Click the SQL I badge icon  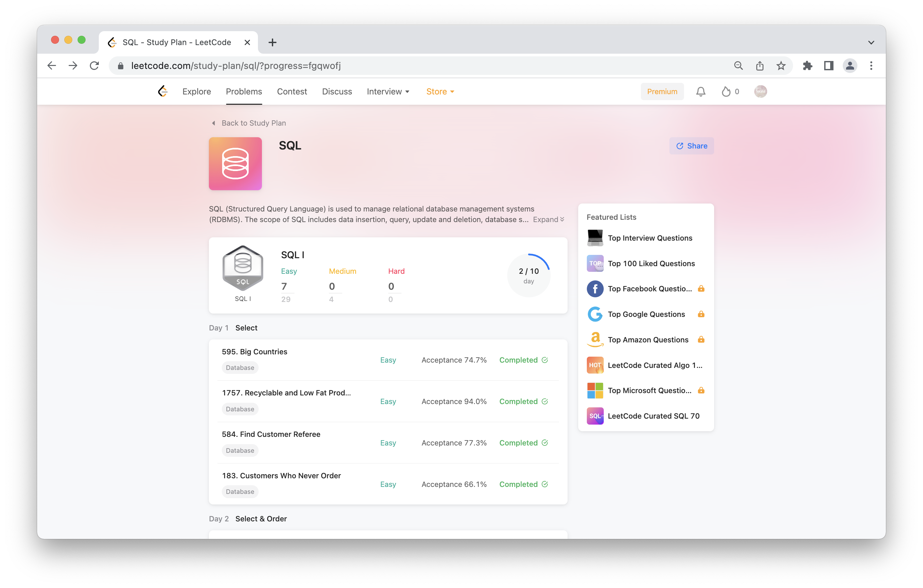[243, 268]
